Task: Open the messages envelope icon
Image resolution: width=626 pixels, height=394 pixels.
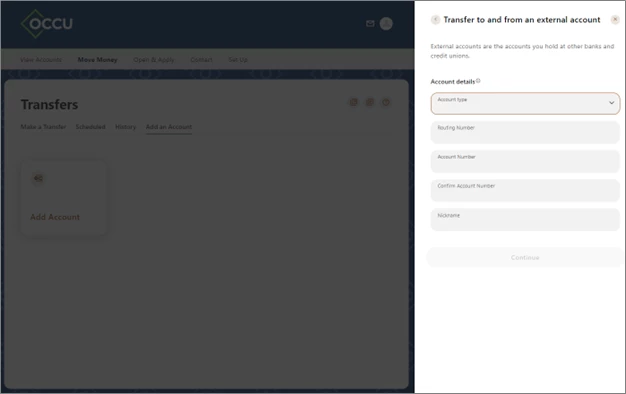Action: [370, 24]
